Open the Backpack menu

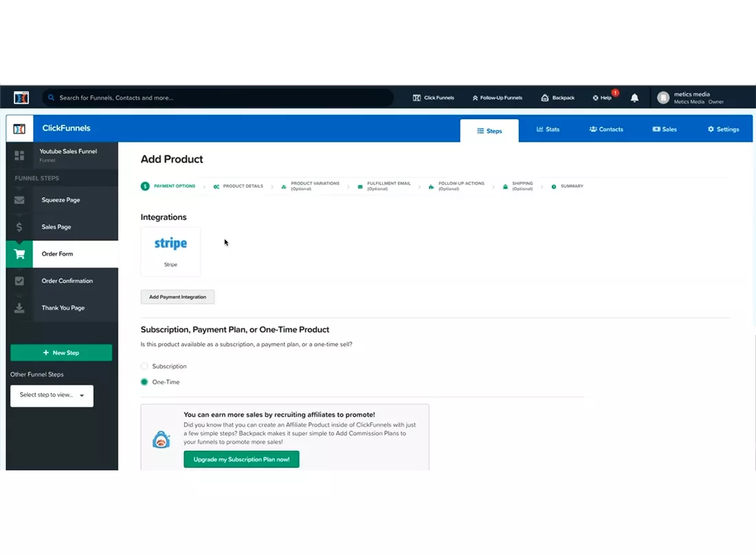click(x=558, y=98)
